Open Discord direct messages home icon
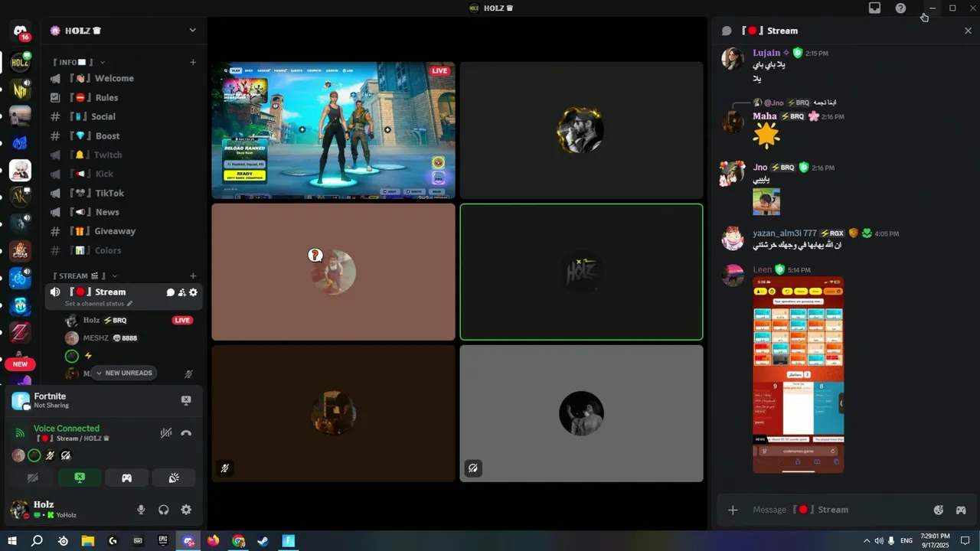 [x=20, y=31]
